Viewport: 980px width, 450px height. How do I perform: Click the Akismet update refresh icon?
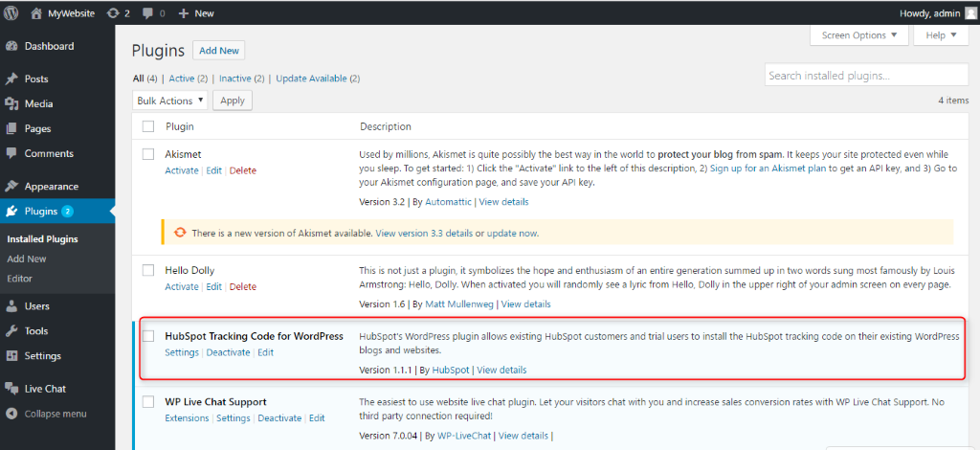coord(180,233)
